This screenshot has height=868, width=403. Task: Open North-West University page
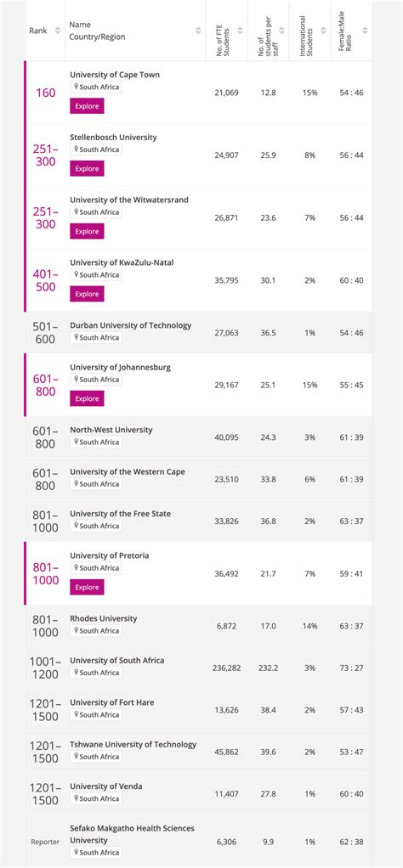tap(111, 430)
